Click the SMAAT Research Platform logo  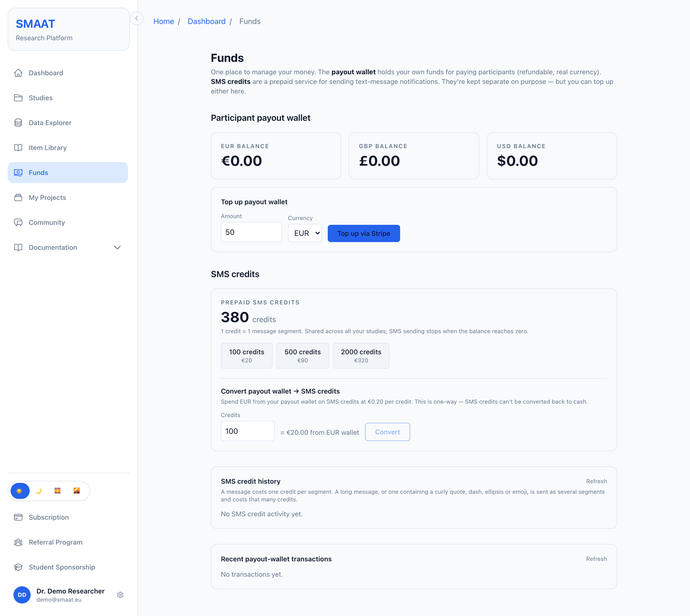point(69,29)
